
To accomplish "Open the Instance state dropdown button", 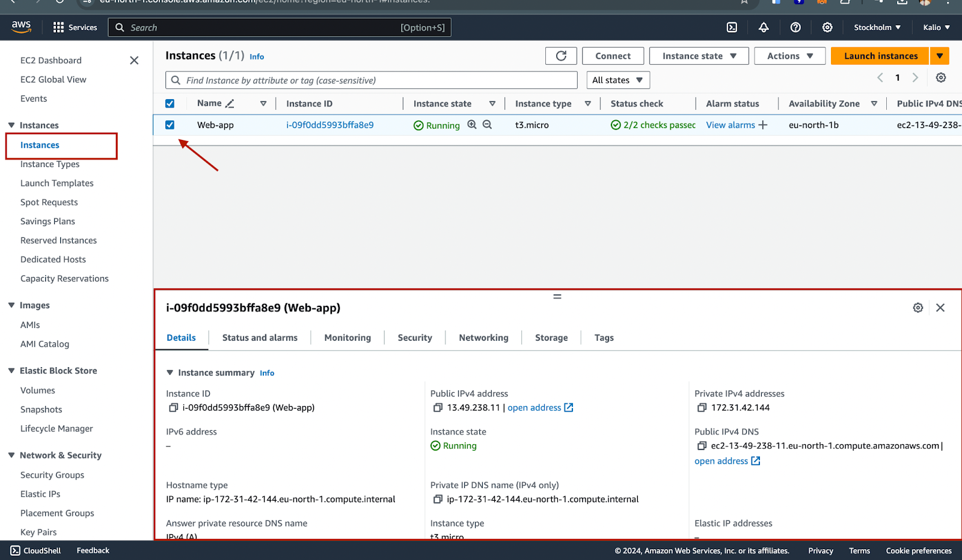I will point(699,56).
